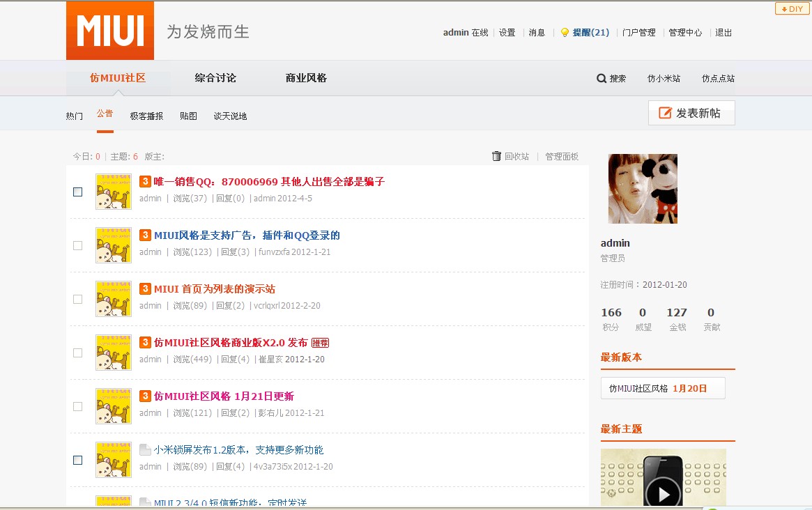Switch to the 热门 sub-tab

click(74, 116)
